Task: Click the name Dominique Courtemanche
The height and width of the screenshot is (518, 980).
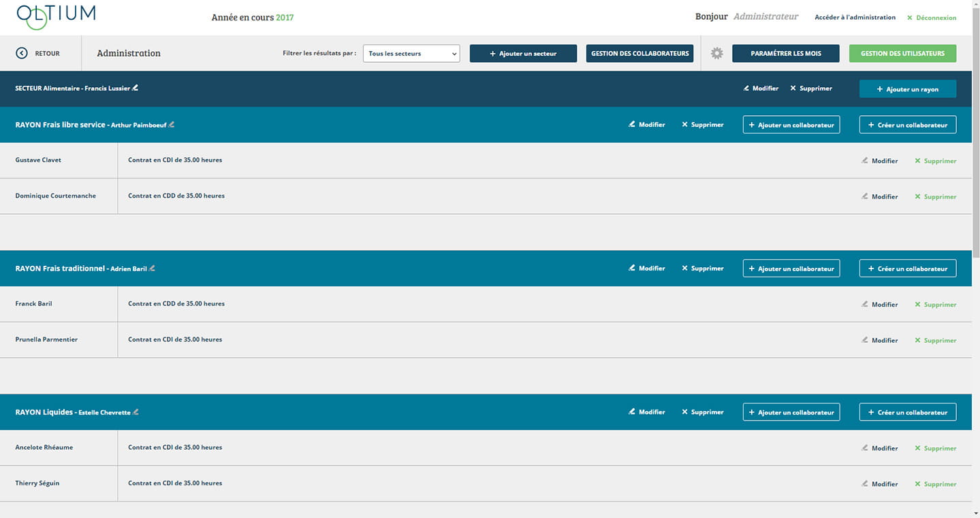Action: coord(56,196)
